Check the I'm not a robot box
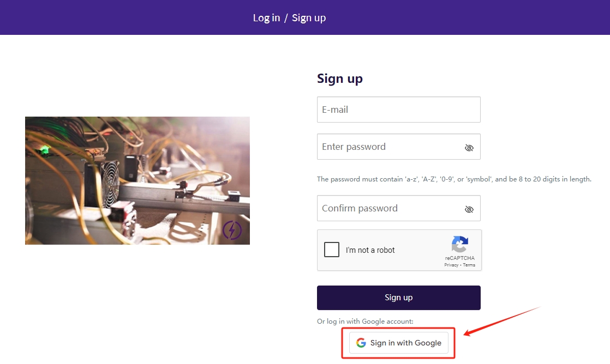 (332, 250)
